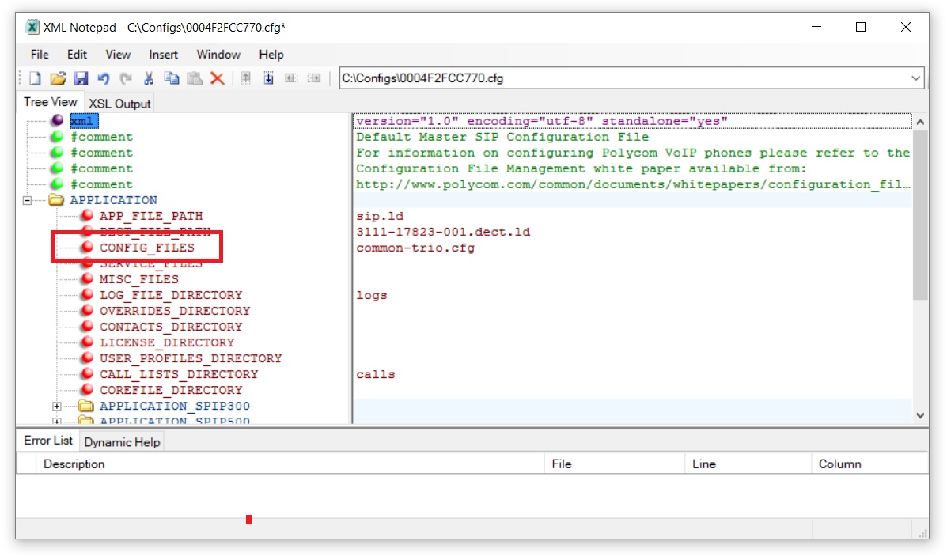
Task: Select the LOG_FILE_DIRECTORY node
Action: coord(170,295)
